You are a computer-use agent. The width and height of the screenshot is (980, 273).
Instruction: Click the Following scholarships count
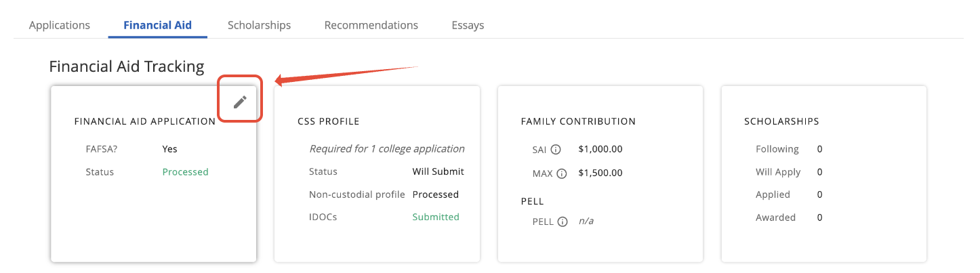(819, 149)
